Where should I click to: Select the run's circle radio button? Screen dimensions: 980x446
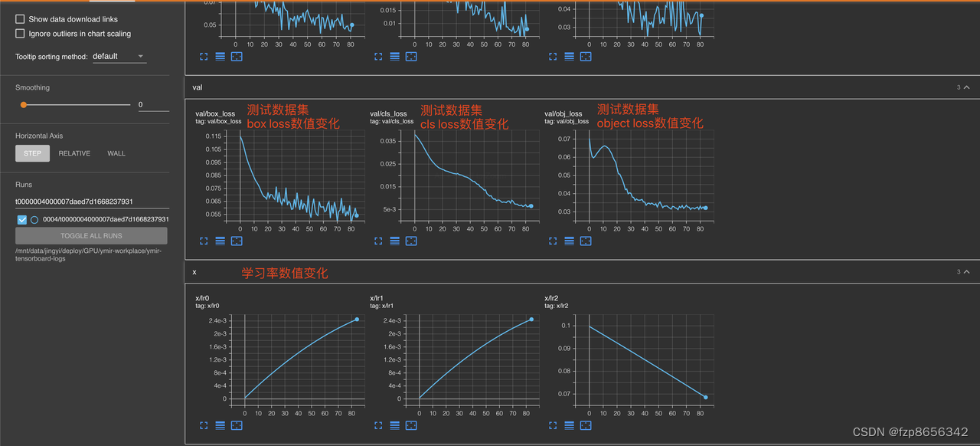pyautogui.click(x=34, y=219)
